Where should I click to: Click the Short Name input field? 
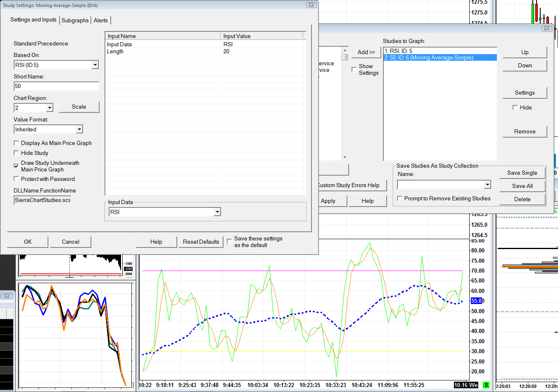(x=56, y=86)
